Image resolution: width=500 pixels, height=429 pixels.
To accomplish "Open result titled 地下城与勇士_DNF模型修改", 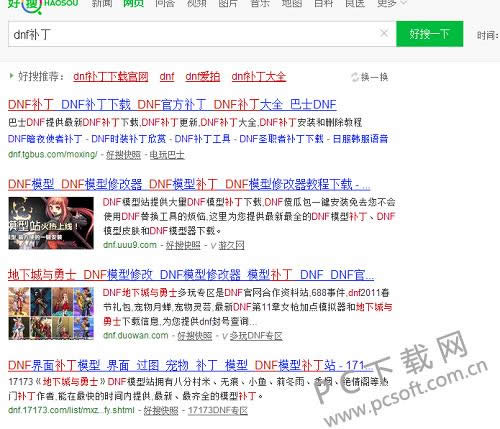I will click(x=191, y=275).
